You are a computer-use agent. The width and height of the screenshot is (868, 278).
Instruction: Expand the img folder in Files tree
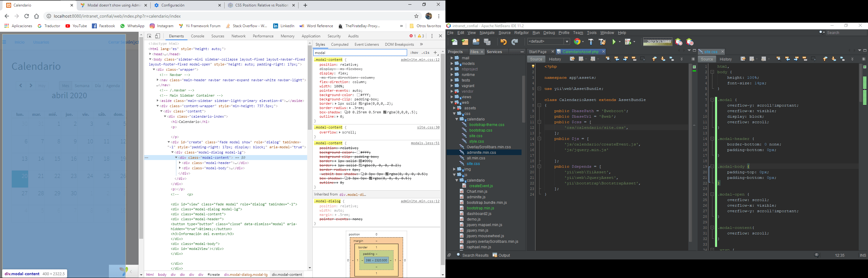(454, 169)
